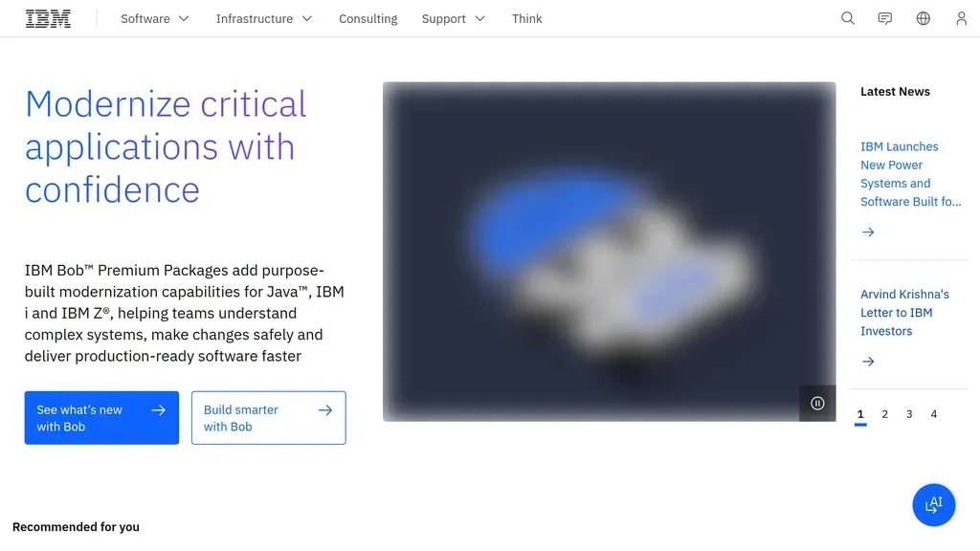Image resolution: width=980 pixels, height=551 pixels.
Task: Open the search magnifier icon
Action: [848, 18]
